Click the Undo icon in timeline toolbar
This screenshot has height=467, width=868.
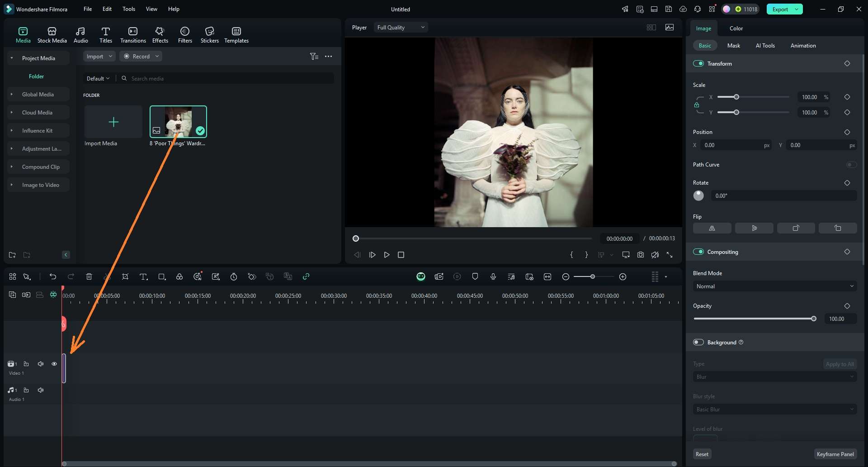[x=53, y=276]
